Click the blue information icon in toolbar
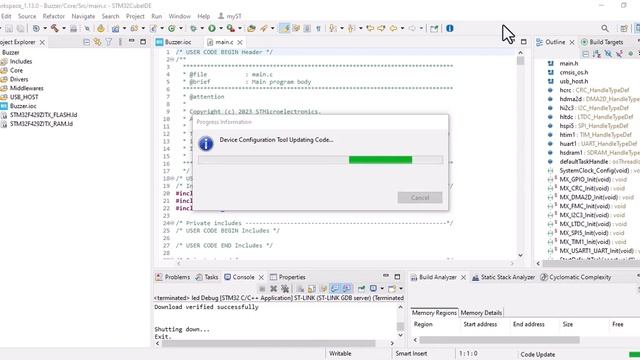640x360 pixels. tap(449, 28)
